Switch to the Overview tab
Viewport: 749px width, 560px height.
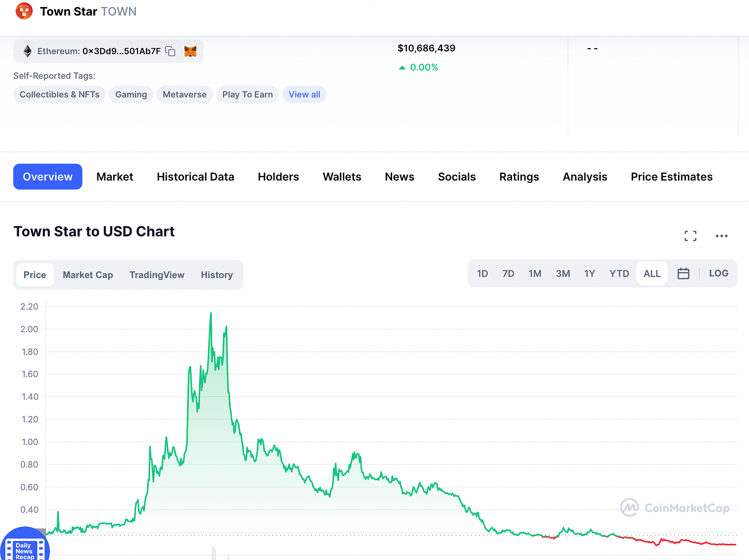click(48, 177)
